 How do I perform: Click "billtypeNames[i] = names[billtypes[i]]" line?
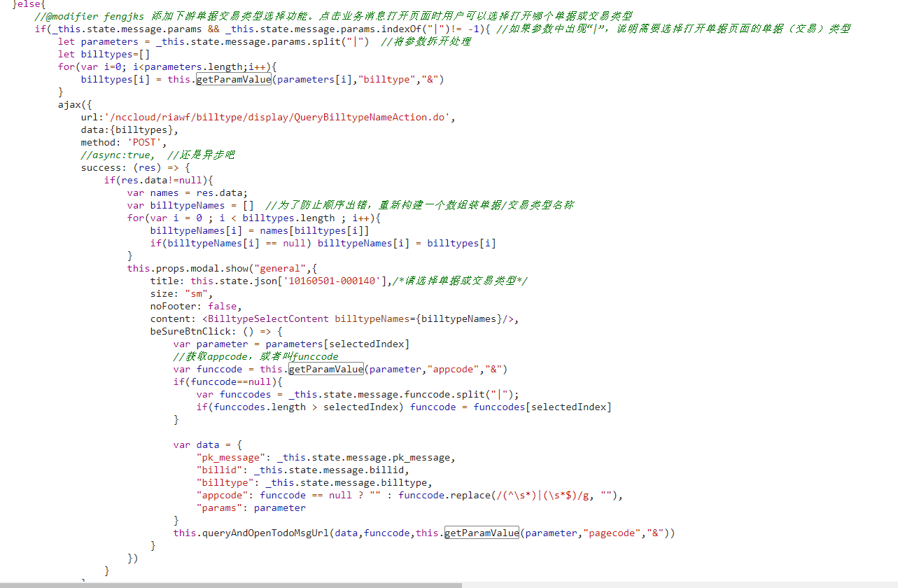coord(260,230)
